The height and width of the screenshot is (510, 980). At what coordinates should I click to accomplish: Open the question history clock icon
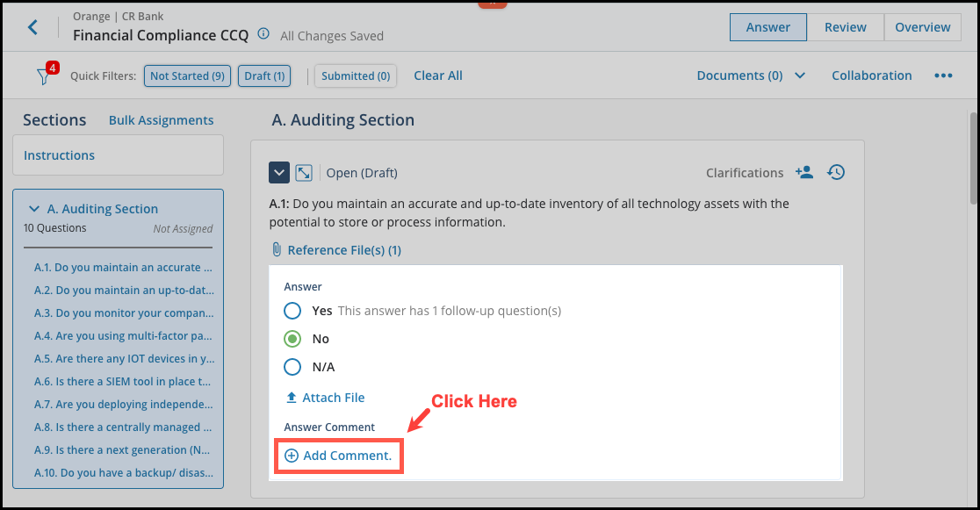click(835, 173)
